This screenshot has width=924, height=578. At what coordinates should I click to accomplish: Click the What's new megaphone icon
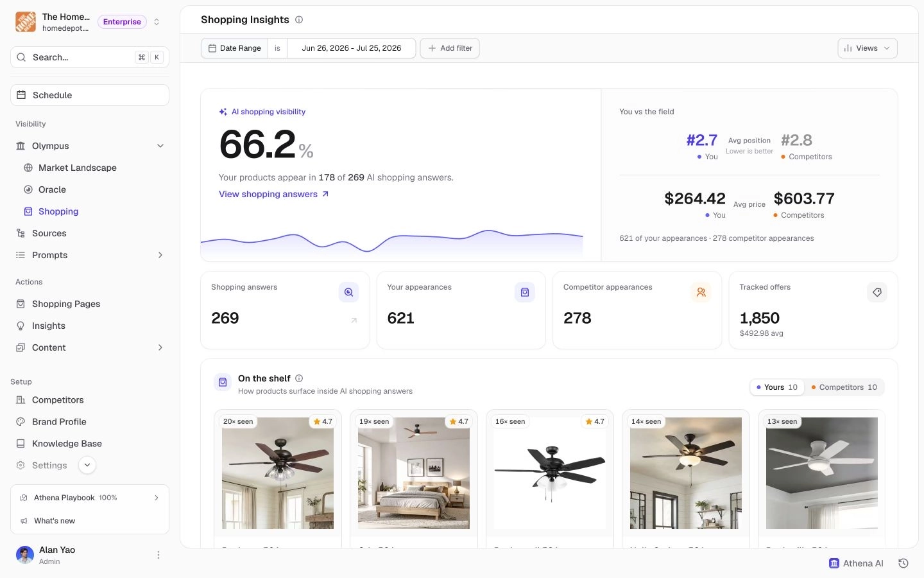(x=24, y=521)
